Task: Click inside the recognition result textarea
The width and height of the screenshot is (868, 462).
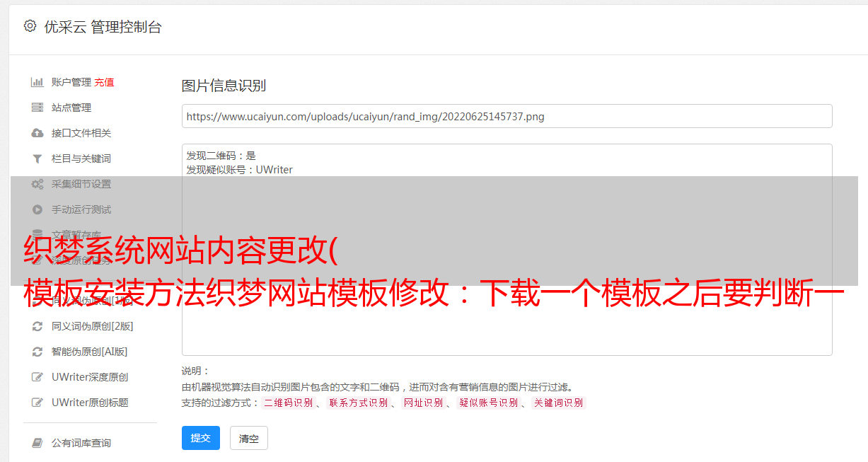Action: pos(507,249)
